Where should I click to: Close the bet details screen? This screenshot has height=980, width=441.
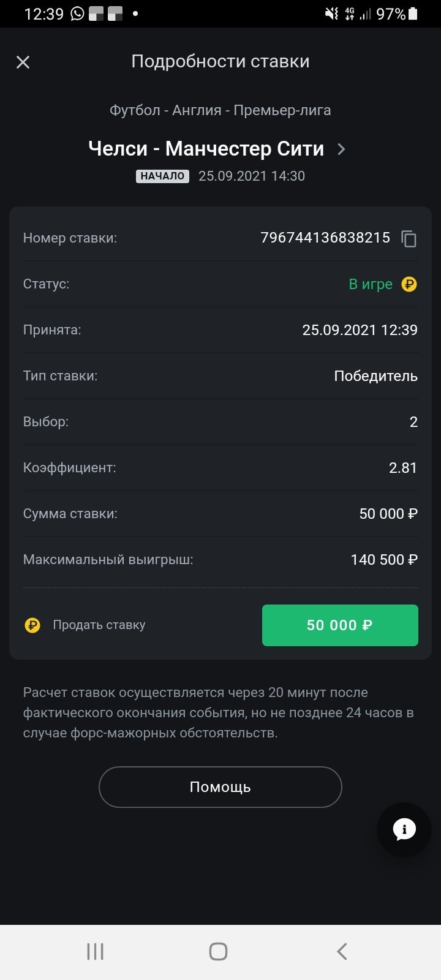tap(23, 62)
